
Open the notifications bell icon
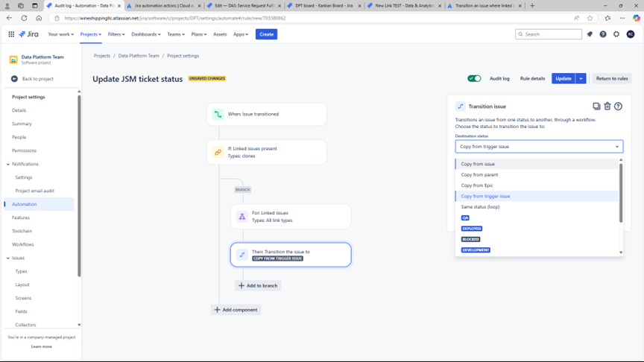pos(590,34)
